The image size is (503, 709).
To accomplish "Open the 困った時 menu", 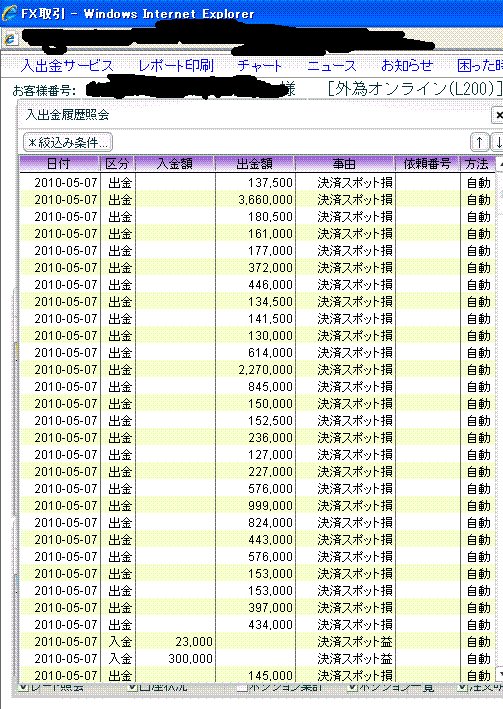I will (480, 66).
